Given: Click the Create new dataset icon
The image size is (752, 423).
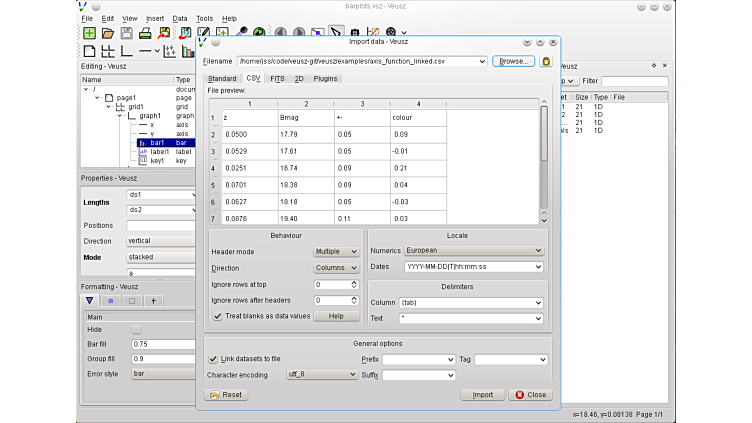Looking at the screenshot, I should (x=222, y=32).
